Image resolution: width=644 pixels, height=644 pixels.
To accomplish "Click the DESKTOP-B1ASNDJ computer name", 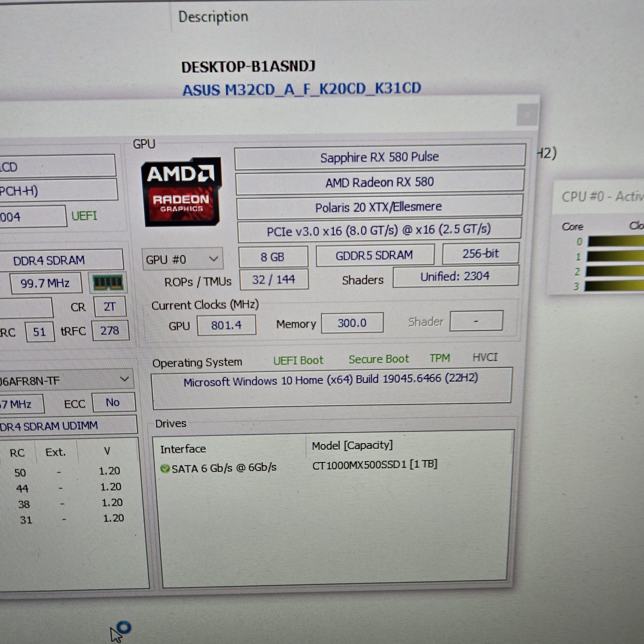I will [x=248, y=67].
